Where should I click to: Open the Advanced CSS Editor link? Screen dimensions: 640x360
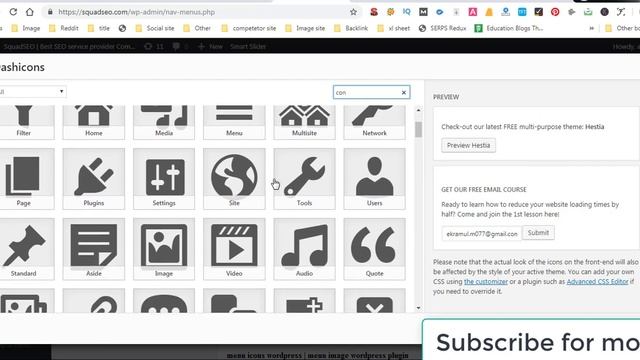click(597, 282)
